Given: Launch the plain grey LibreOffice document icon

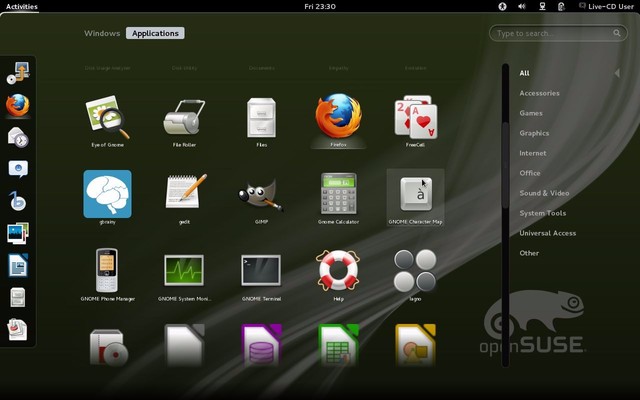Looking at the screenshot, I should (x=184, y=345).
